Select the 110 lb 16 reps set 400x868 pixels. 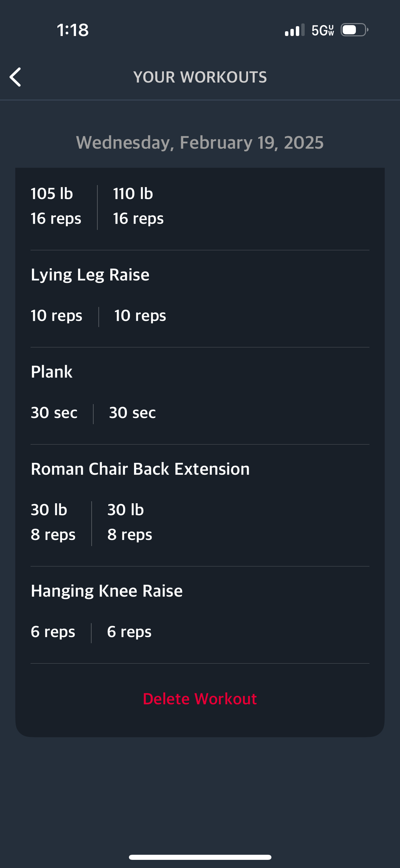click(138, 206)
